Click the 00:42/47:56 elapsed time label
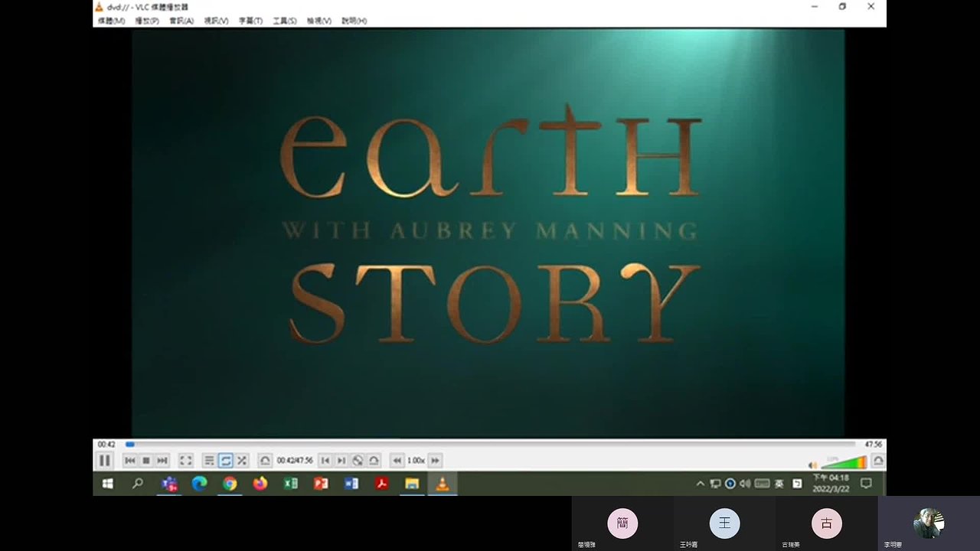This screenshot has height=551, width=980. (x=295, y=461)
